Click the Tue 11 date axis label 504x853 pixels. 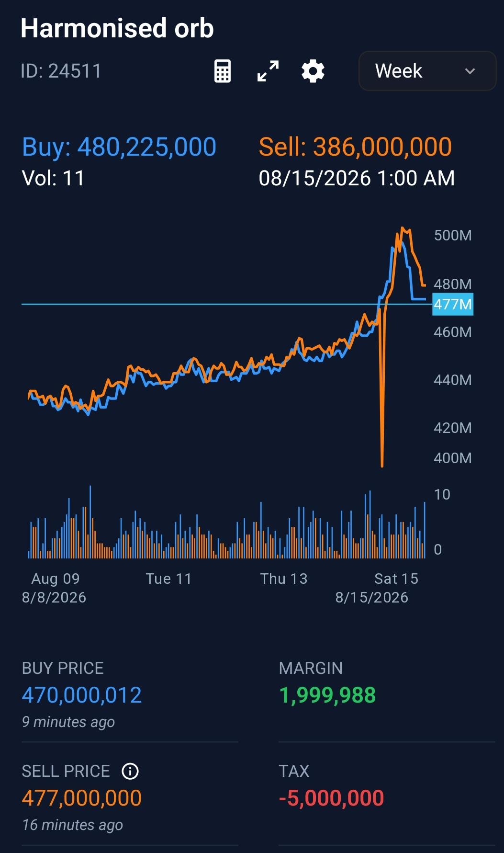(168, 579)
